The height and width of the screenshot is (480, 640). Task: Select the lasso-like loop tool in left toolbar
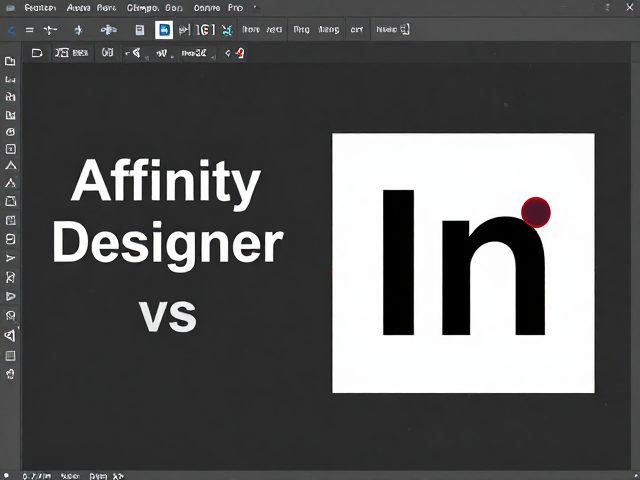point(11,316)
